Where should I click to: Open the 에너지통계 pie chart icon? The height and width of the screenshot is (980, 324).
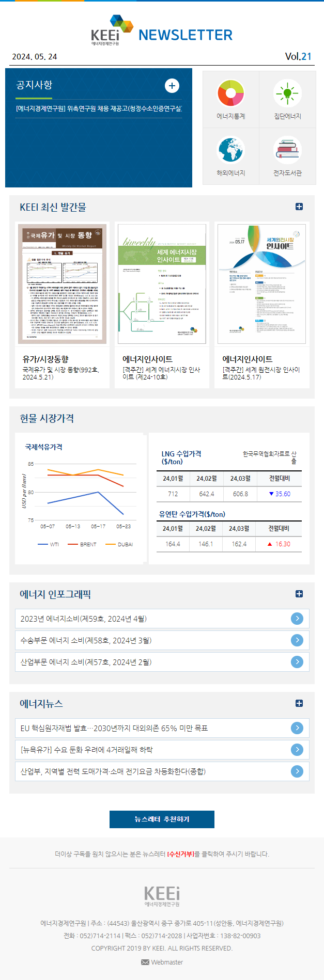(230, 93)
